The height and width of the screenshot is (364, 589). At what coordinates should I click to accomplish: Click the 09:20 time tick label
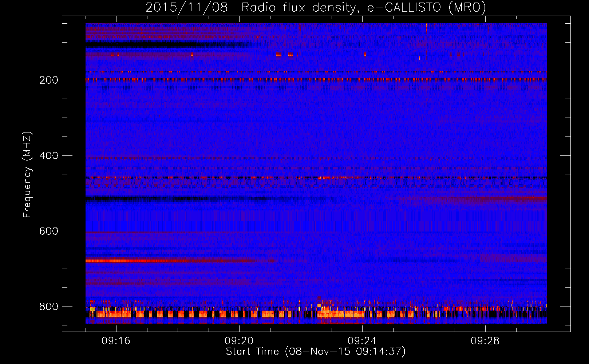point(239,341)
